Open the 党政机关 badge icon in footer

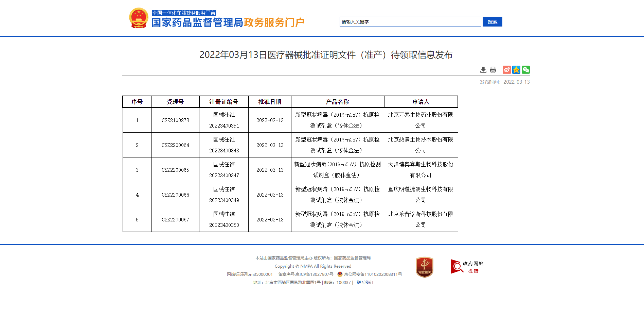pos(424,267)
